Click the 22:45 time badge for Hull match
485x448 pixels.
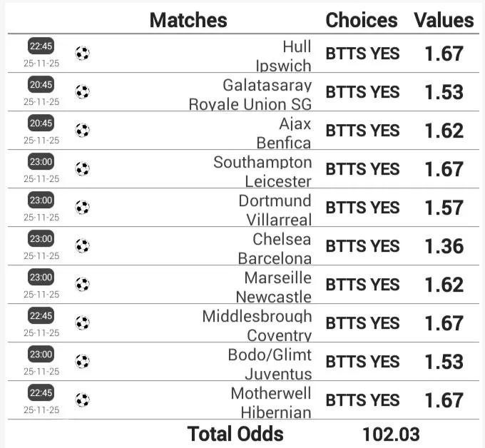point(41,46)
